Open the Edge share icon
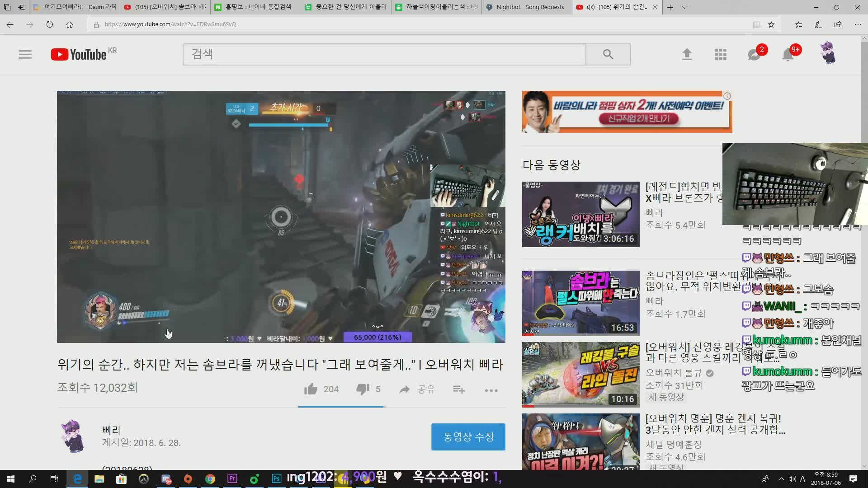Viewport: 868px width, 488px height. tap(838, 24)
